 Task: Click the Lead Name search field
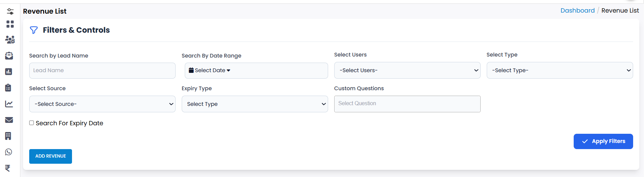(102, 70)
